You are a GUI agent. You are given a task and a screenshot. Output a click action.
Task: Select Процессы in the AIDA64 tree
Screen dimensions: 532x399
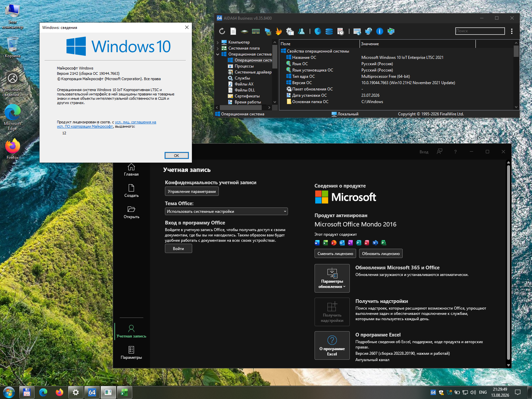pos(244,66)
